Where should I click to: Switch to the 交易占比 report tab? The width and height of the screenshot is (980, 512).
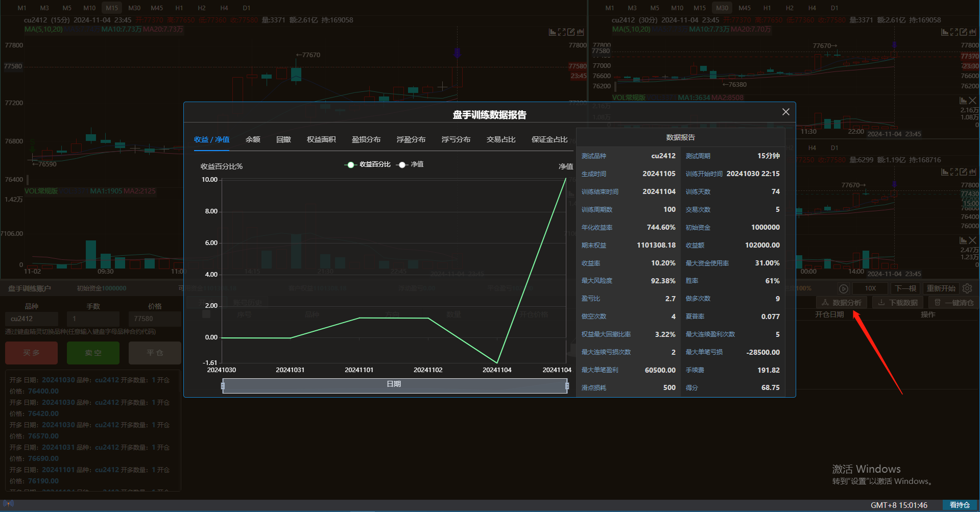pyautogui.click(x=501, y=139)
